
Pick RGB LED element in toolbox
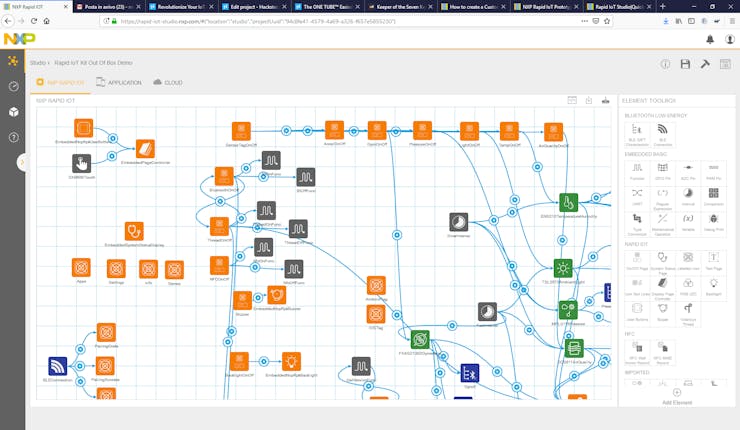(x=688, y=286)
